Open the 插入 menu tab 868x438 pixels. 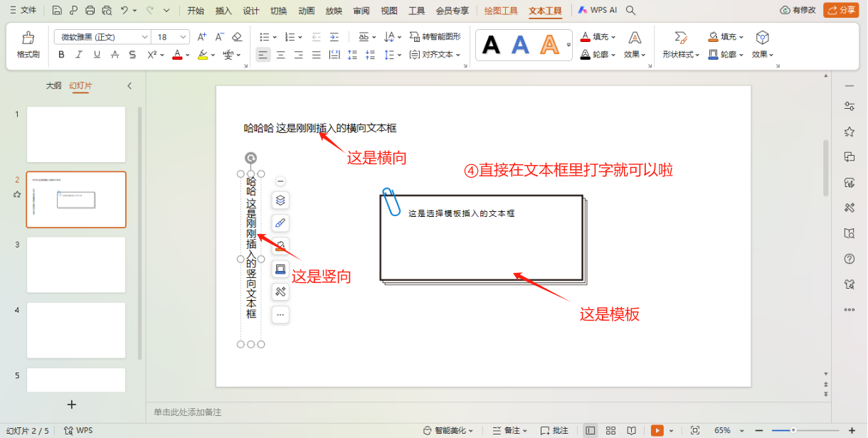223,10
